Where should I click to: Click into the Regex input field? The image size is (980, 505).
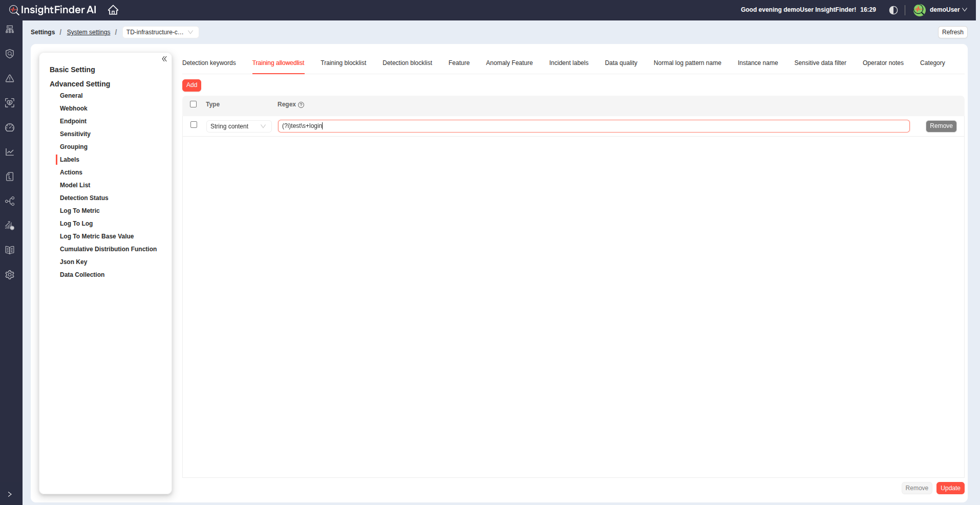pyautogui.click(x=593, y=126)
